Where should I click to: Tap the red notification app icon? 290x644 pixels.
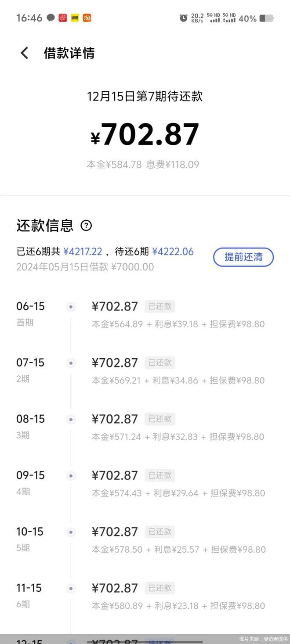[63, 18]
